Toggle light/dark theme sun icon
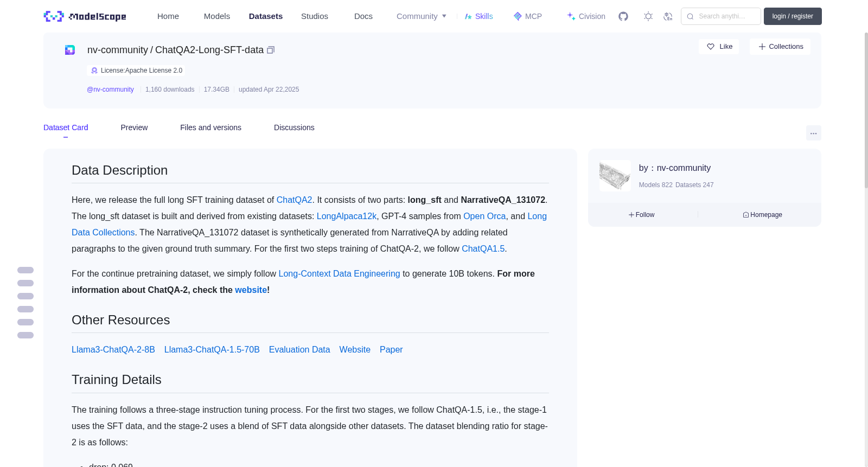The image size is (868, 467). click(x=648, y=16)
